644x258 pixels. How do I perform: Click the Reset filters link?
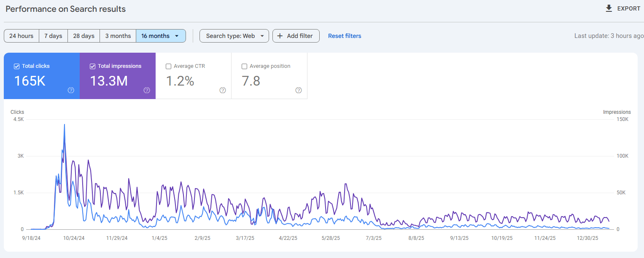345,36
